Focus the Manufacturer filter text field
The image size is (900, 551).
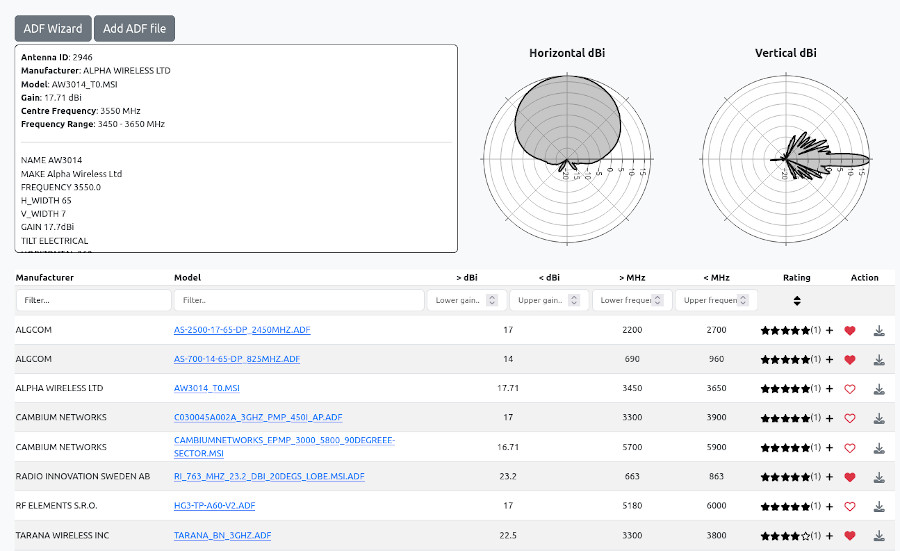[93, 300]
